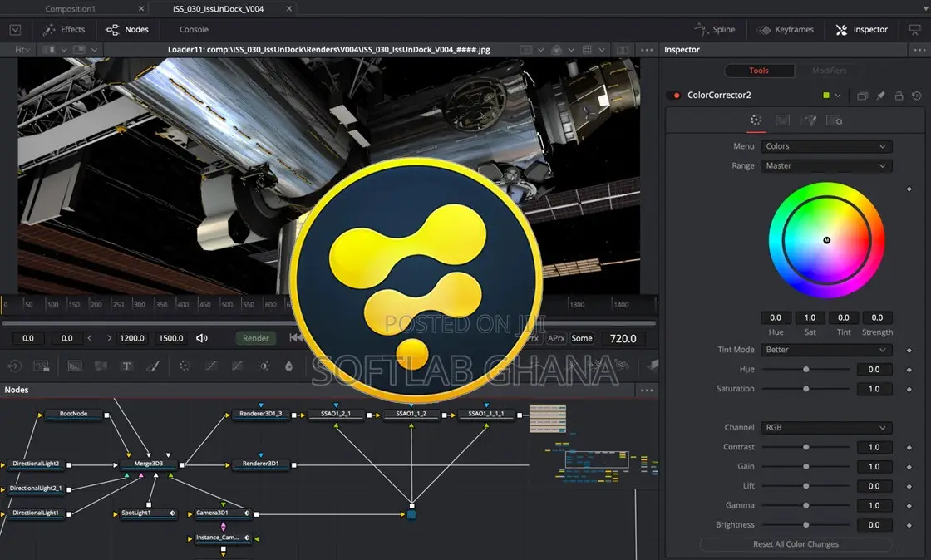Open the Console tab

coord(194,30)
